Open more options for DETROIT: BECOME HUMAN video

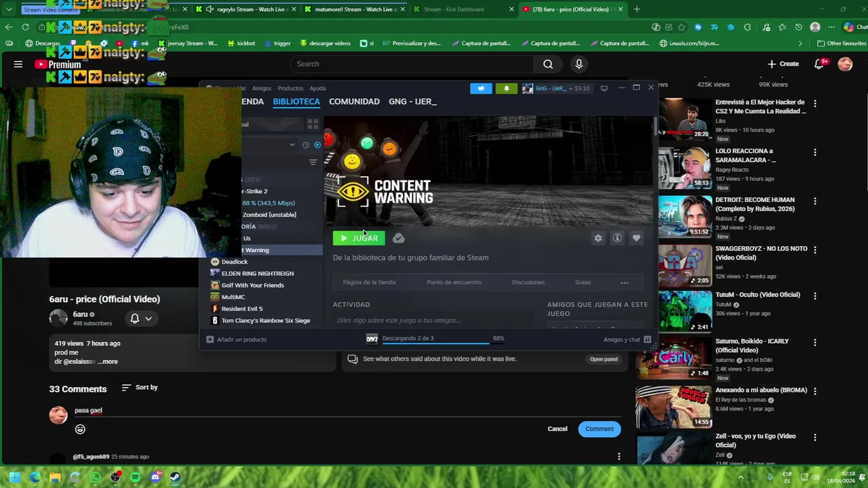pyautogui.click(x=815, y=201)
